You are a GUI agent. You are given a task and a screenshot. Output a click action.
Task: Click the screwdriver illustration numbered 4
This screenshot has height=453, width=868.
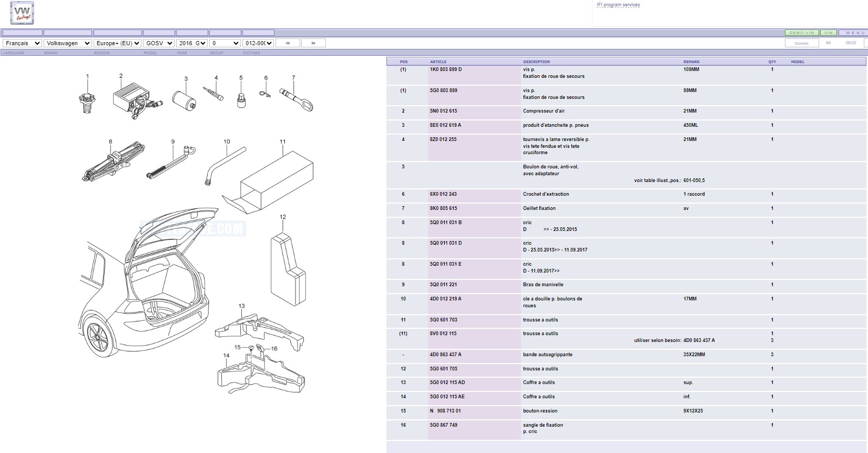click(213, 94)
